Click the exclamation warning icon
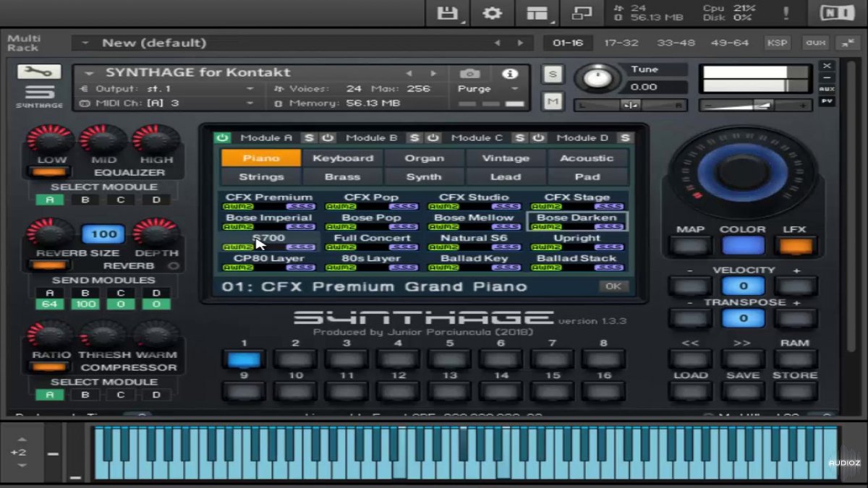The width and height of the screenshot is (868, 488). coord(786,12)
